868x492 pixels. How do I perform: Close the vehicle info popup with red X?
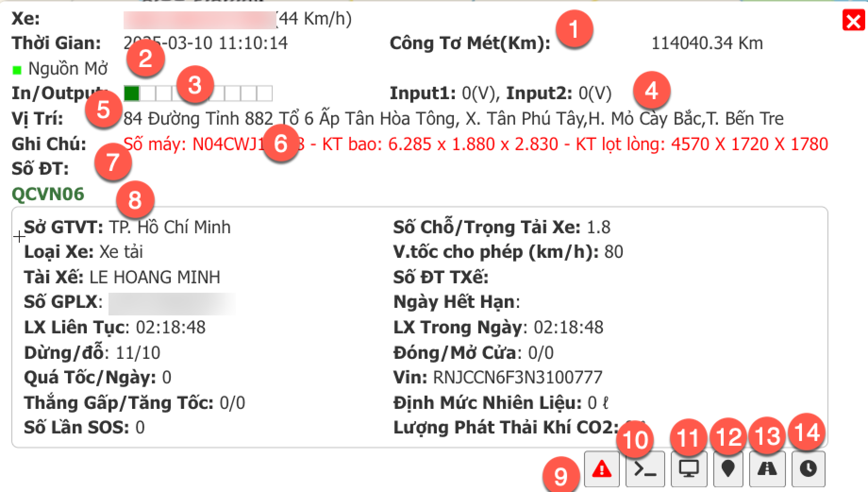pos(853,21)
